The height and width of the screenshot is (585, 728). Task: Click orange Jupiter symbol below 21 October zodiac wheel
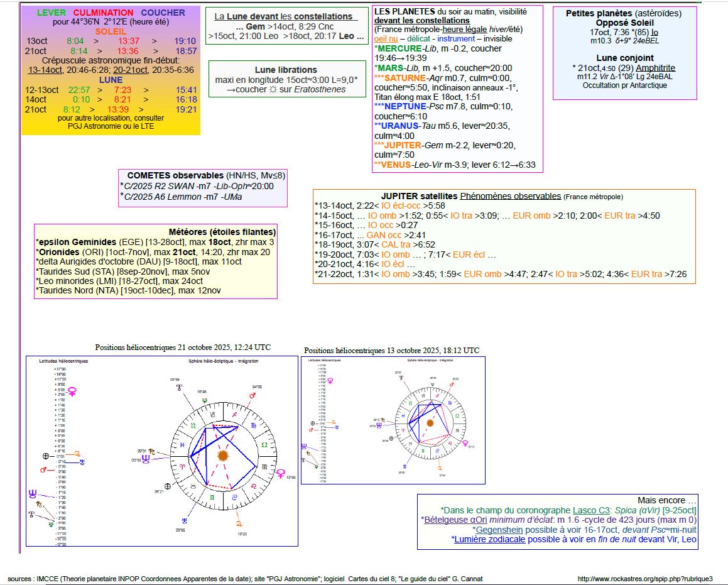coord(238,524)
